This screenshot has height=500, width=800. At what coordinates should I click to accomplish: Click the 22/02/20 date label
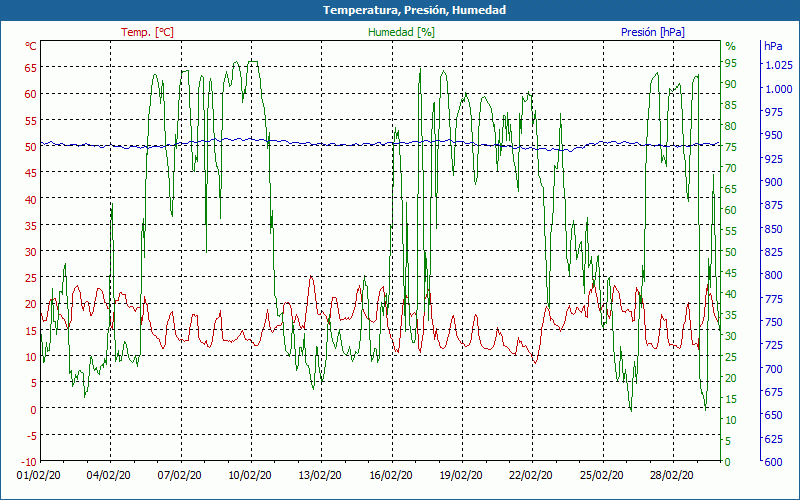pyautogui.click(x=531, y=476)
